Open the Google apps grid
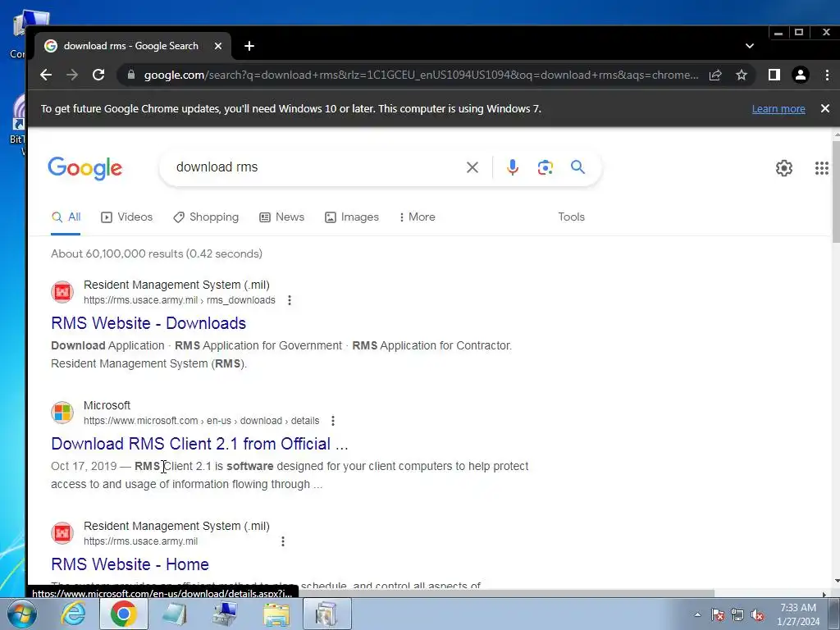 click(822, 168)
